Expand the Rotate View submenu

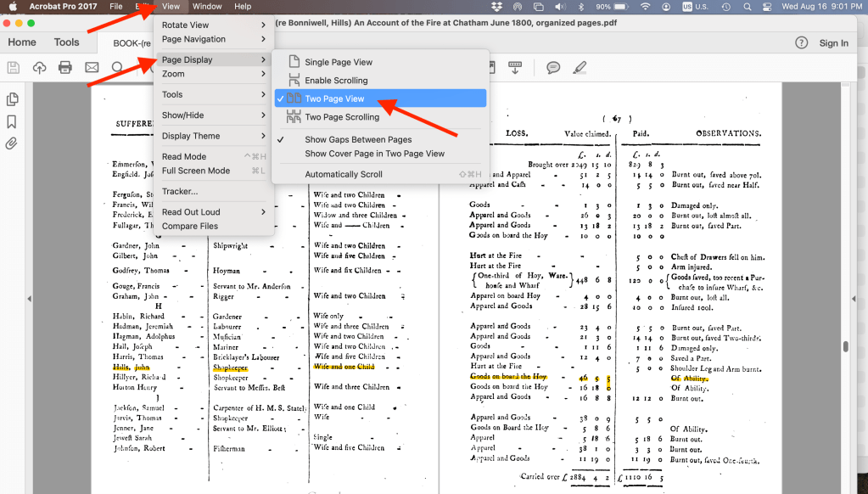[214, 25]
